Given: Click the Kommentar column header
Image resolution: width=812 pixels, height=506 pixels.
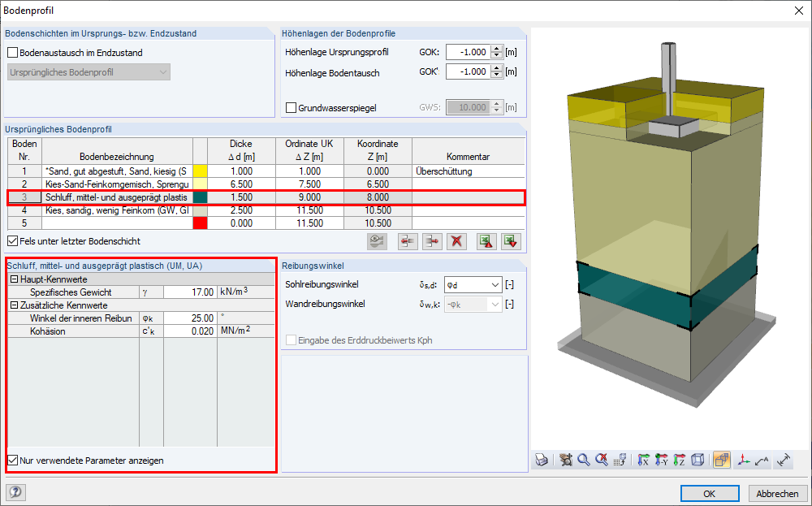Looking at the screenshot, I should (x=469, y=151).
